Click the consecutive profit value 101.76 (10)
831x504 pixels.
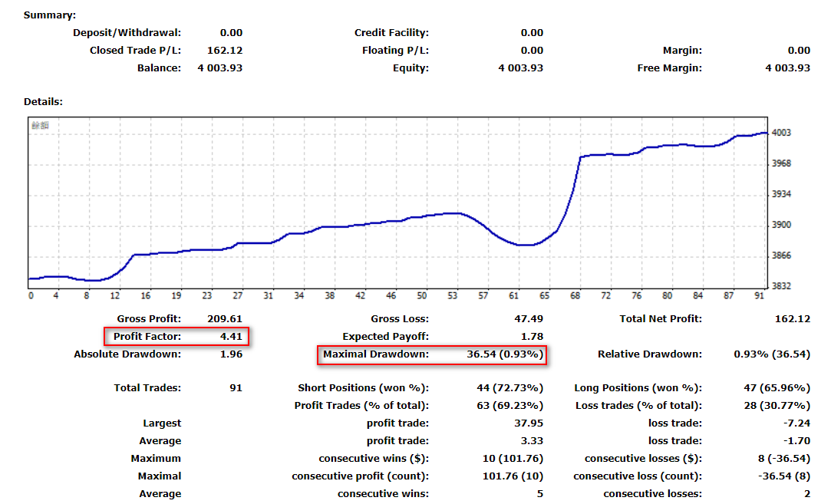point(513,476)
